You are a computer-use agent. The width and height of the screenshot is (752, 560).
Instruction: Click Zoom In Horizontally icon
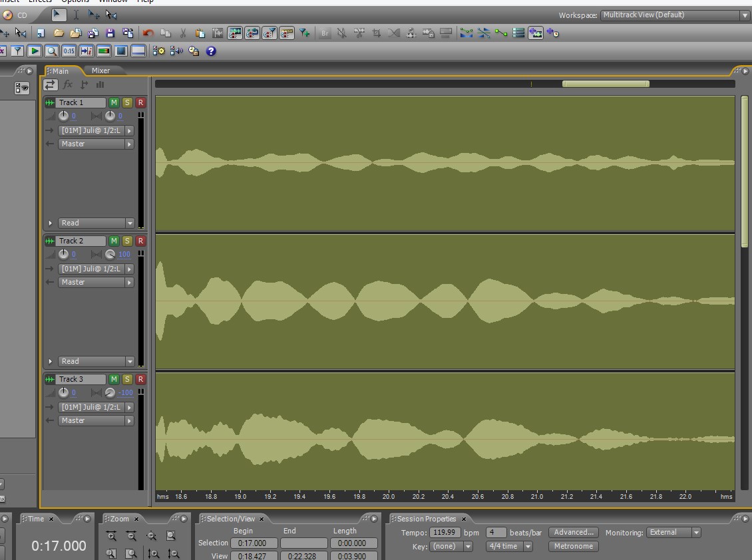[112, 536]
